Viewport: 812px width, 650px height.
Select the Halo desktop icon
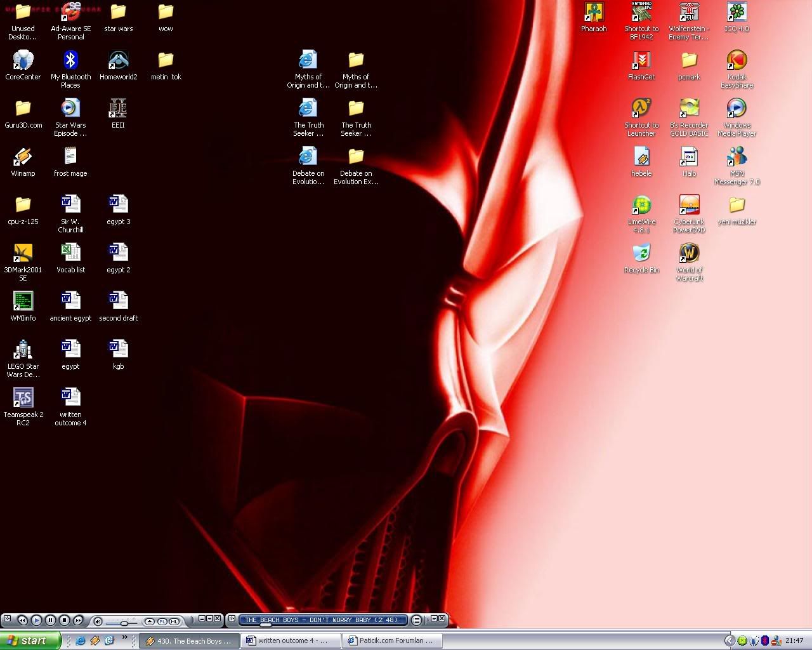[689, 162]
